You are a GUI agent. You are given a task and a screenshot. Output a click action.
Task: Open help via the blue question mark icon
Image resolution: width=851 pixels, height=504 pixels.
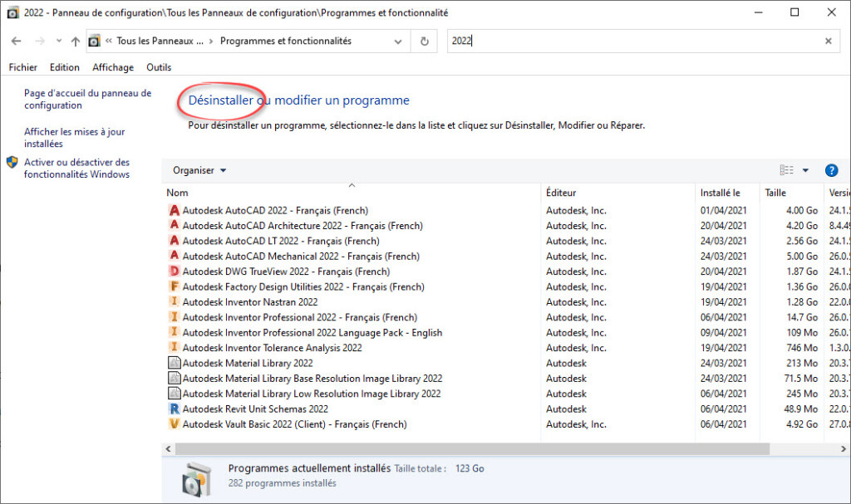(832, 170)
